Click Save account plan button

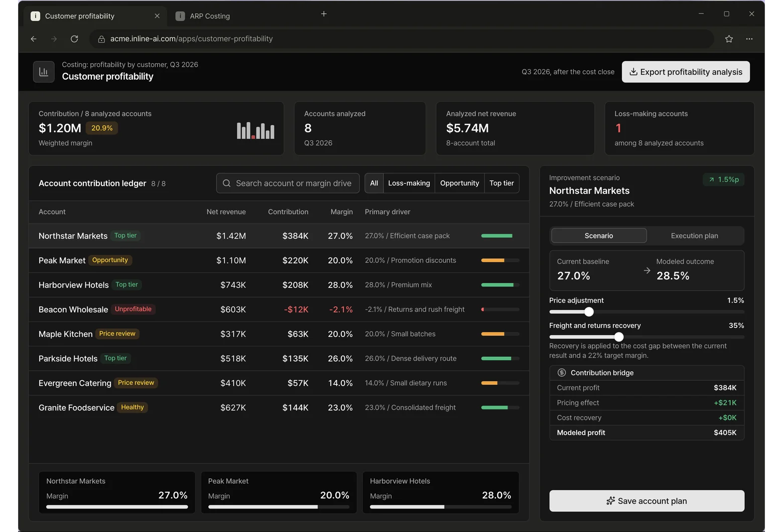point(646,501)
